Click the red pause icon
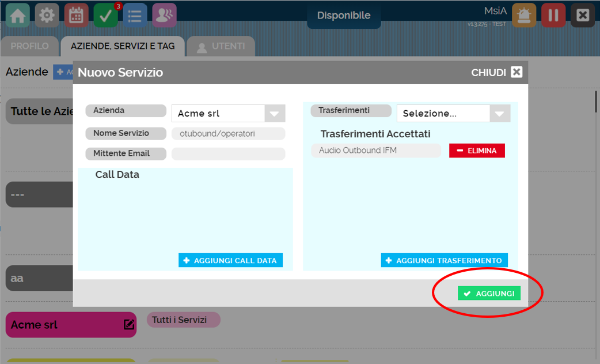 tap(553, 15)
